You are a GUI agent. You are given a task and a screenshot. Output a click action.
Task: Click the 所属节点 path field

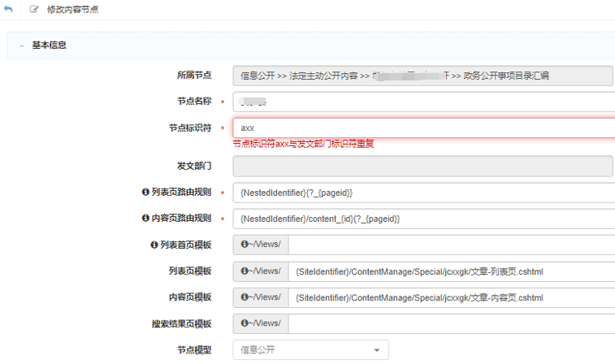(422, 76)
